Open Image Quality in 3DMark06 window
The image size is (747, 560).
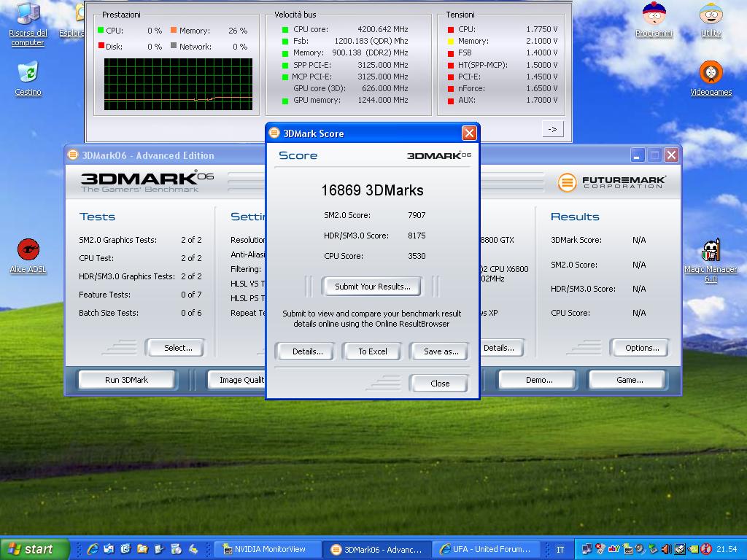pyautogui.click(x=237, y=380)
